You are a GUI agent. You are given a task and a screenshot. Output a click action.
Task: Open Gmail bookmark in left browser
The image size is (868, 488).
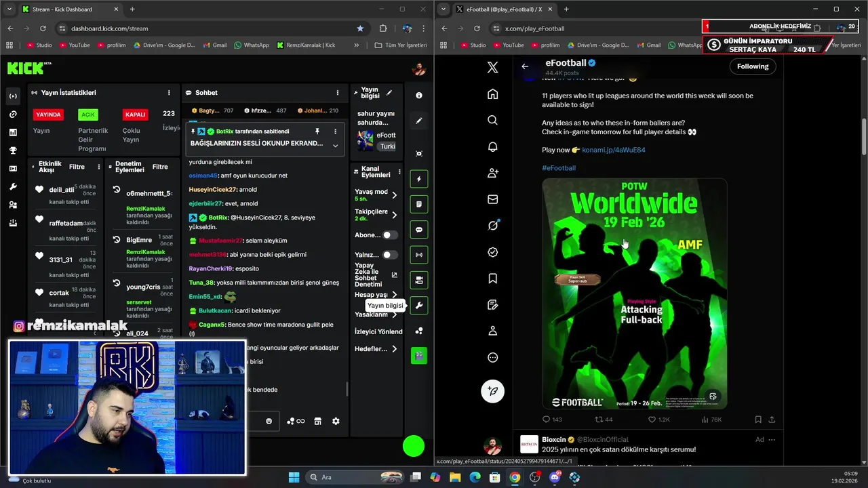(x=214, y=45)
